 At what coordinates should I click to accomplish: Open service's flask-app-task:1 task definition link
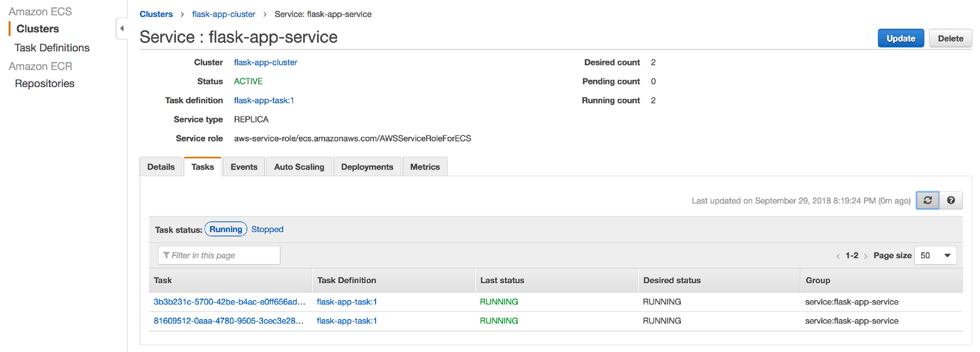264,100
